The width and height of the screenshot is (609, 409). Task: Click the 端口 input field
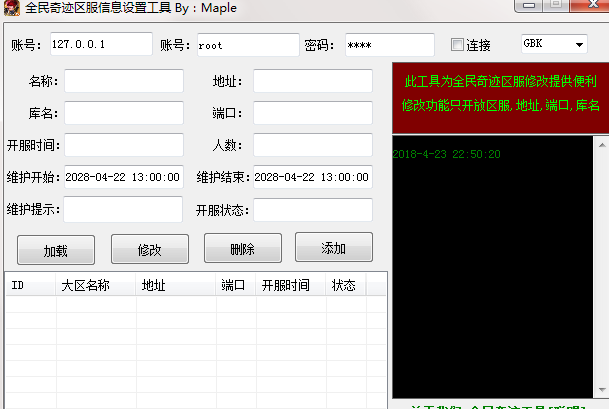click(313, 113)
